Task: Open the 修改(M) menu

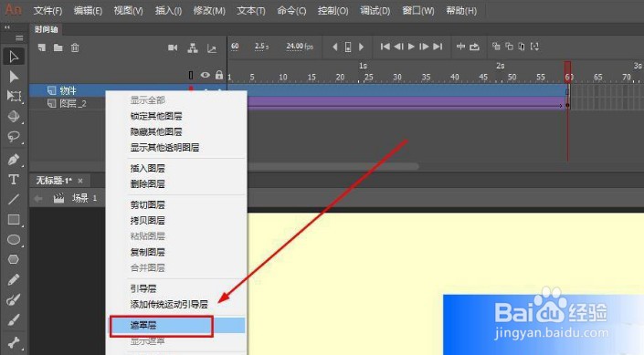Action: [209, 11]
